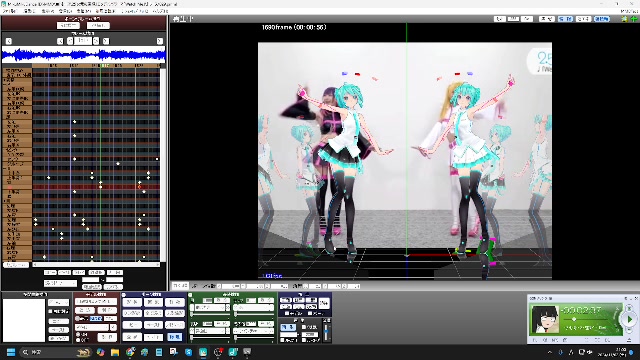This screenshot has height=360, width=640.
Task: Open the File menu
Action: (x=9, y=11)
